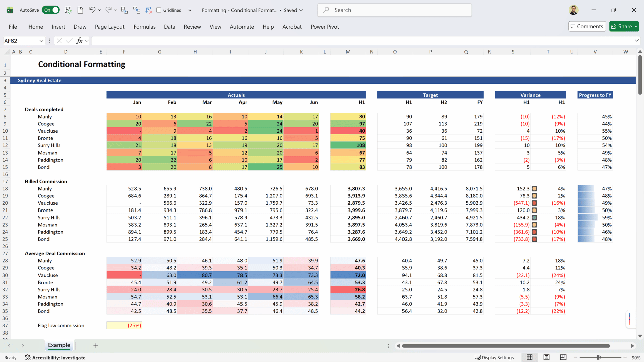
Task: Add a new sheet with plus icon
Action: pyautogui.click(x=96, y=346)
